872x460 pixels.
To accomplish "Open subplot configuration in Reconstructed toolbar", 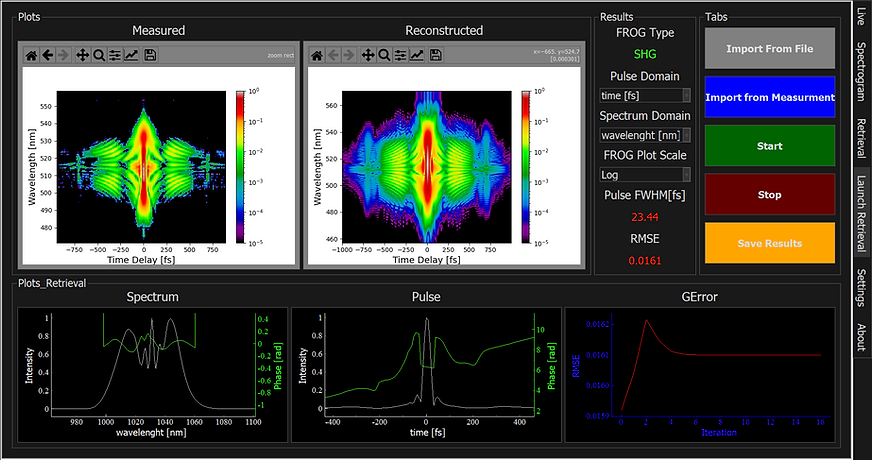I will tap(400, 56).
